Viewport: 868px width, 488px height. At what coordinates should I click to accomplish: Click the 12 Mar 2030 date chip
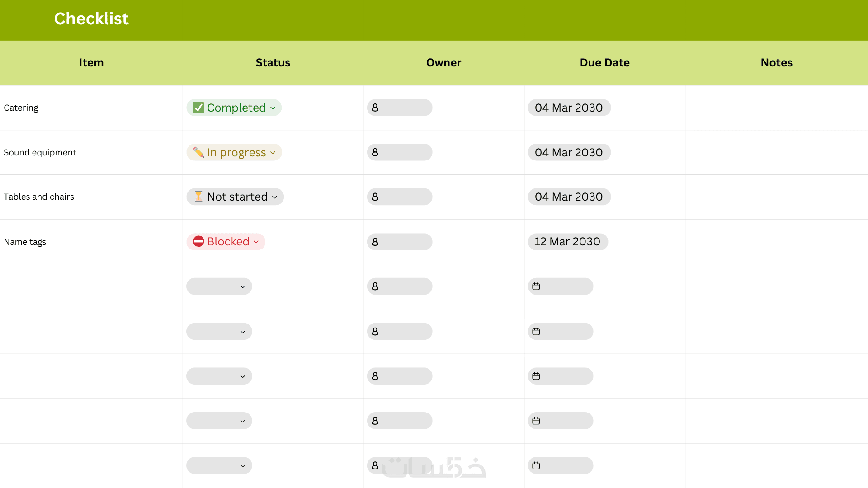pyautogui.click(x=567, y=242)
